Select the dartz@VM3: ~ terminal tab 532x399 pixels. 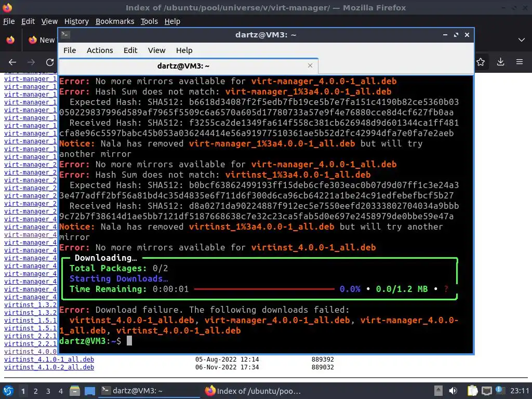coord(188,66)
